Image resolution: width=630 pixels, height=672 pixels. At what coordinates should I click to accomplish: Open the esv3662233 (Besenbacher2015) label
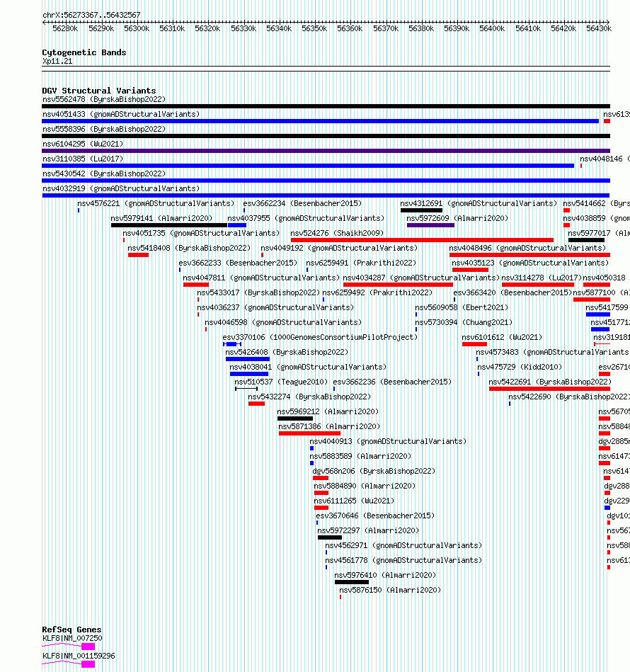tap(238, 263)
